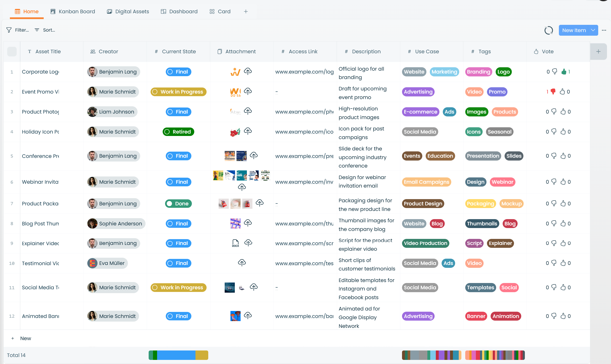Toggle the Final state of Corporate Logo
611x364 pixels.
(x=179, y=72)
